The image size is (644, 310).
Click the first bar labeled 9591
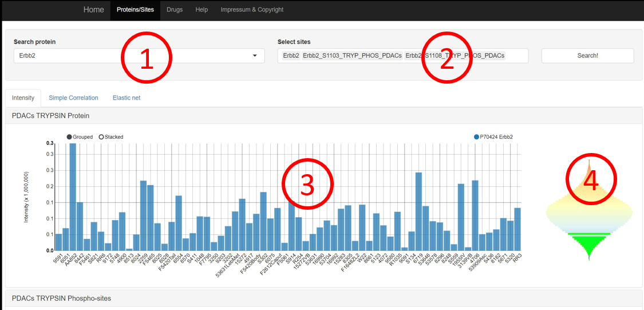click(58, 242)
